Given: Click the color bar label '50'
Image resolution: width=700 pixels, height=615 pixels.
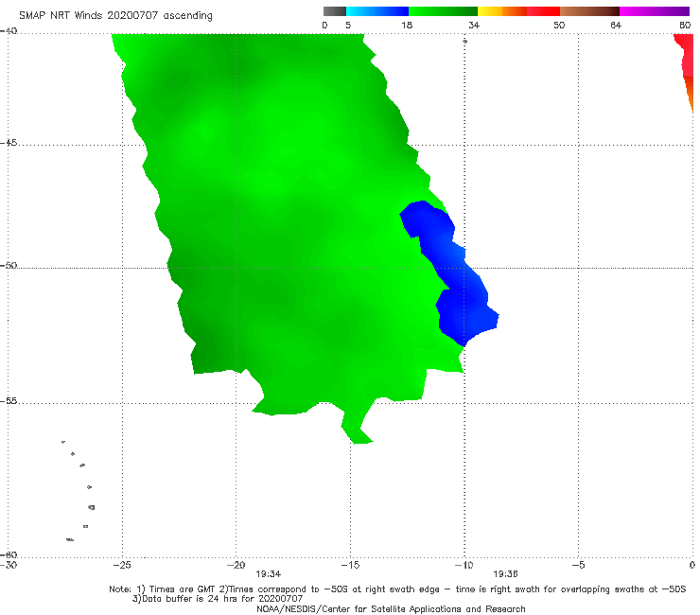Looking at the screenshot, I should (559, 26).
